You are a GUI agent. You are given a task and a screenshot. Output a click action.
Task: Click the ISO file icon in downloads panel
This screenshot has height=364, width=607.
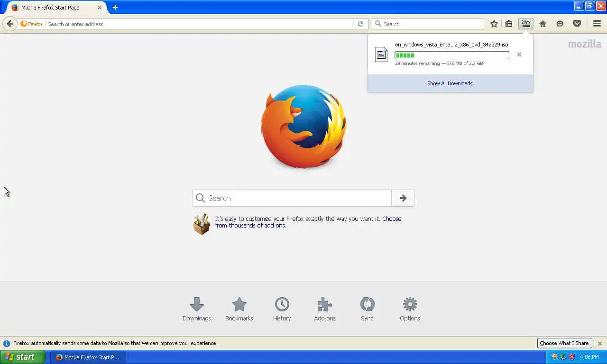coord(381,54)
